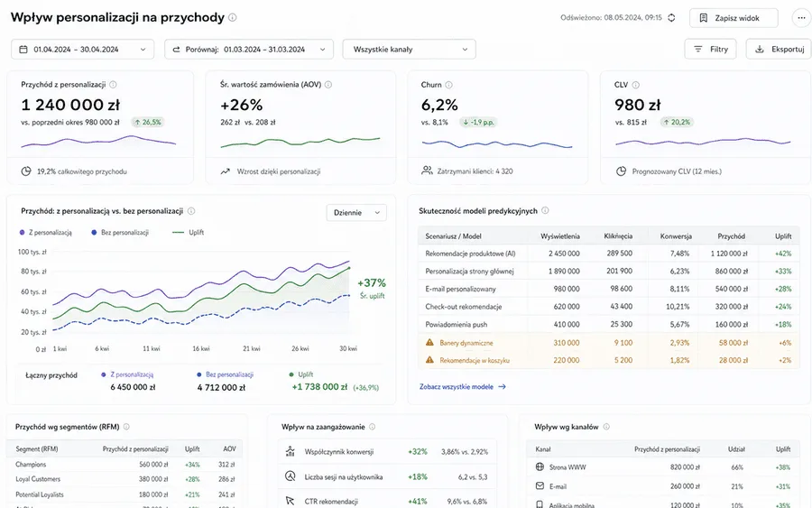Image resolution: width=812 pixels, height=508 pixels.
Task: Sort table by the Kliknięcia column header
Action: pos(618,236)
